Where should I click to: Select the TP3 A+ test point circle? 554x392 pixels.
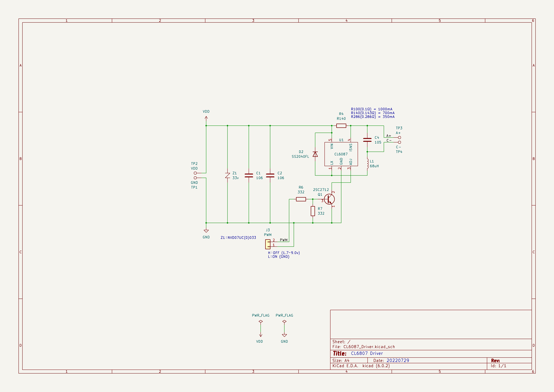click(399, 138)
